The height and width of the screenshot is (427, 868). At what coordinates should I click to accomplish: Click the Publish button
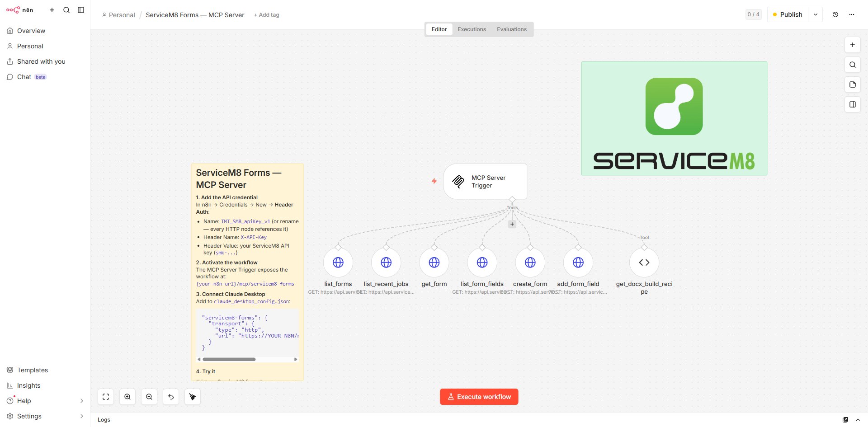pos(788,14)
